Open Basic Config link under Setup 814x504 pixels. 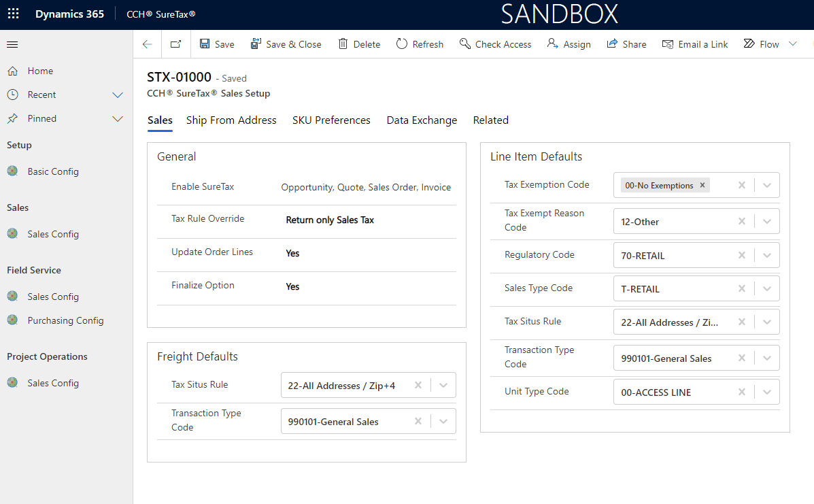pos(53,171)
